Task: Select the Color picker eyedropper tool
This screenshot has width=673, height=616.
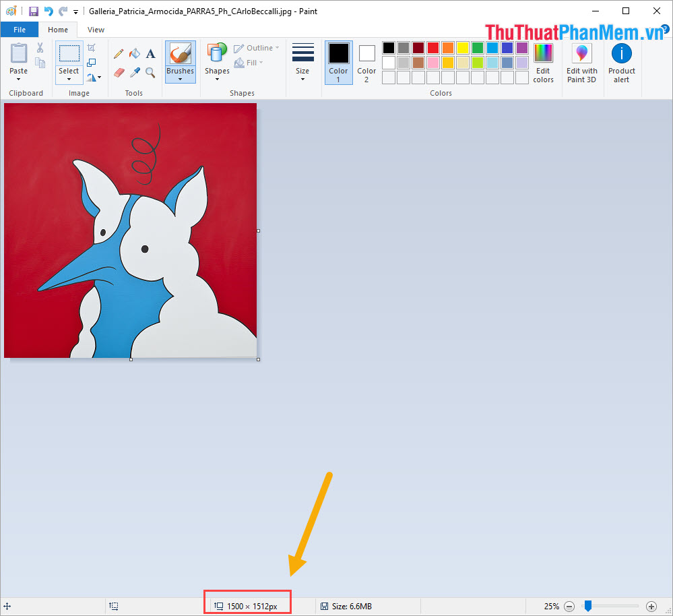Action: pos(135,73)
